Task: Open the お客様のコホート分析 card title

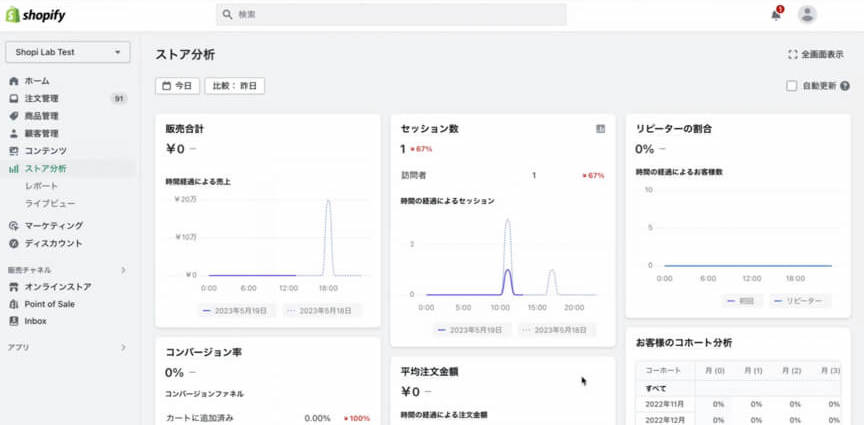Action: pyautogui.click(x=683, y=343)
